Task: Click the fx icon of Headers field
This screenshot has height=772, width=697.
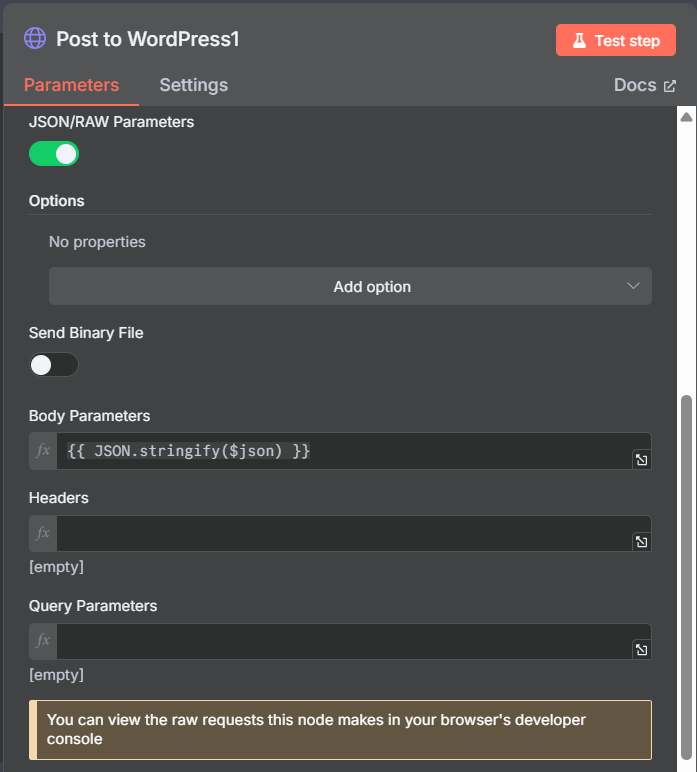Action: (43, 533)
